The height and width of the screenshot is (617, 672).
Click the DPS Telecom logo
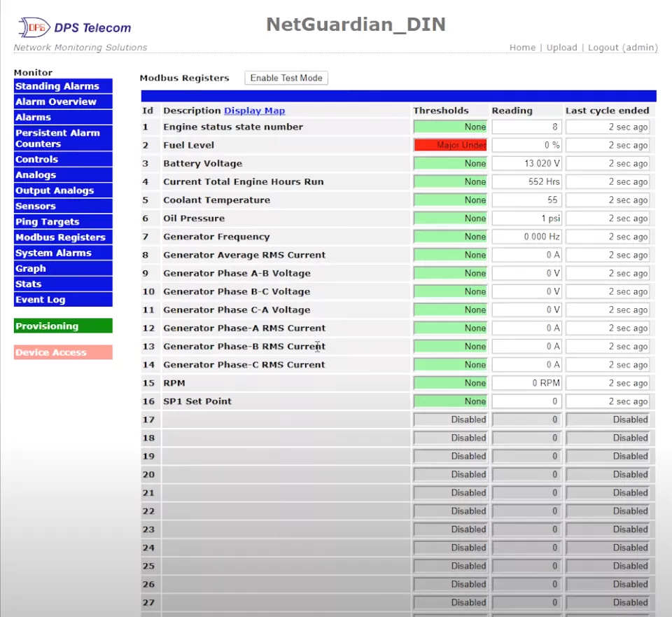[74, 28]
